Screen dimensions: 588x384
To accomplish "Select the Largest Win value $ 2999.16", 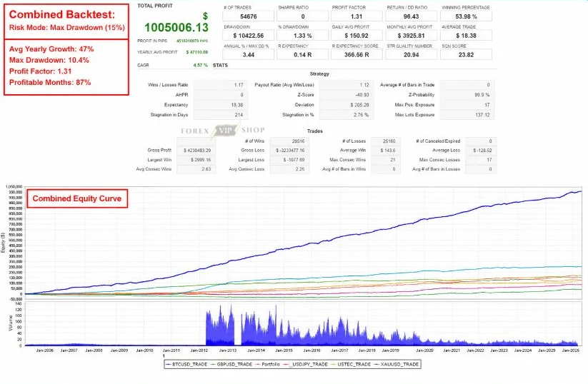I will click(x=196, y=160).
